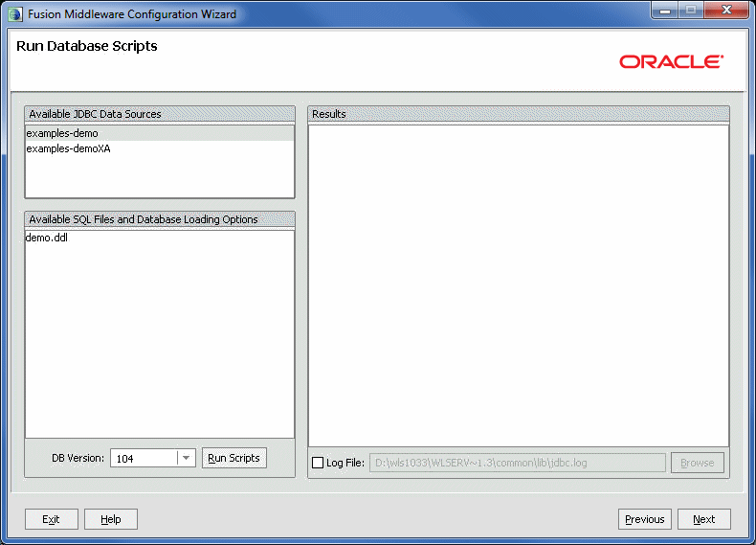Click the Exit button

51,519
